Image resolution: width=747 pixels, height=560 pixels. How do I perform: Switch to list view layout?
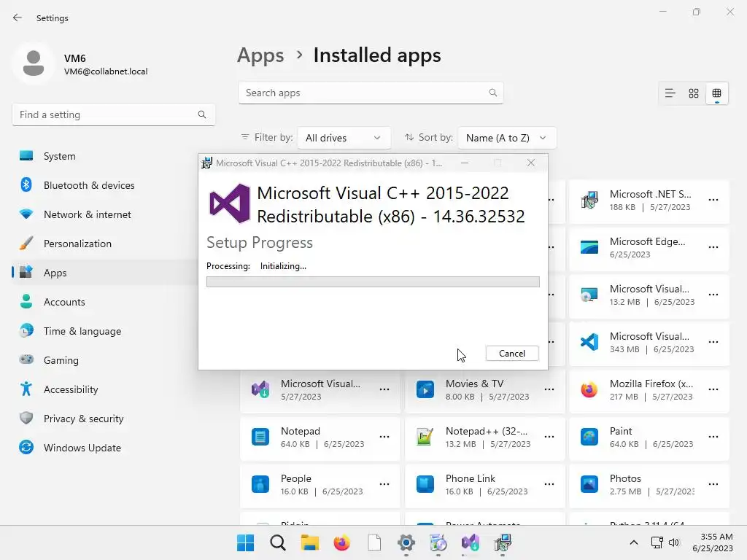[670, 93]
